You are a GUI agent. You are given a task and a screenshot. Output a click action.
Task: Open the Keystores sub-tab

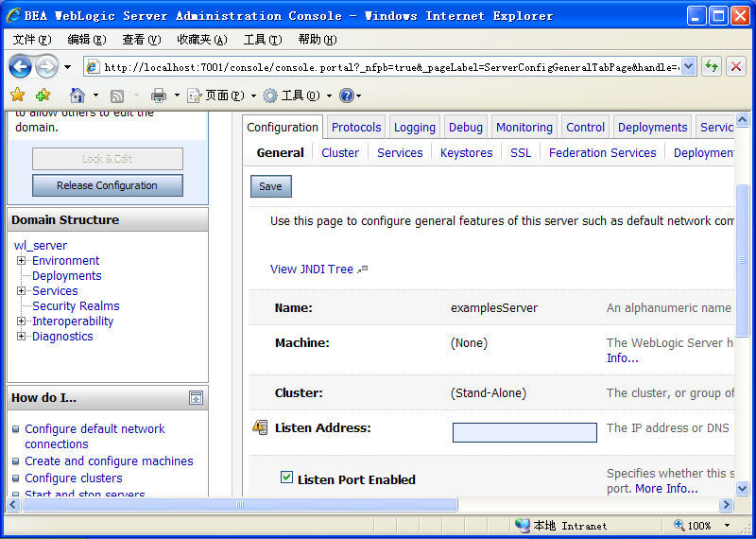pos(466,153)
